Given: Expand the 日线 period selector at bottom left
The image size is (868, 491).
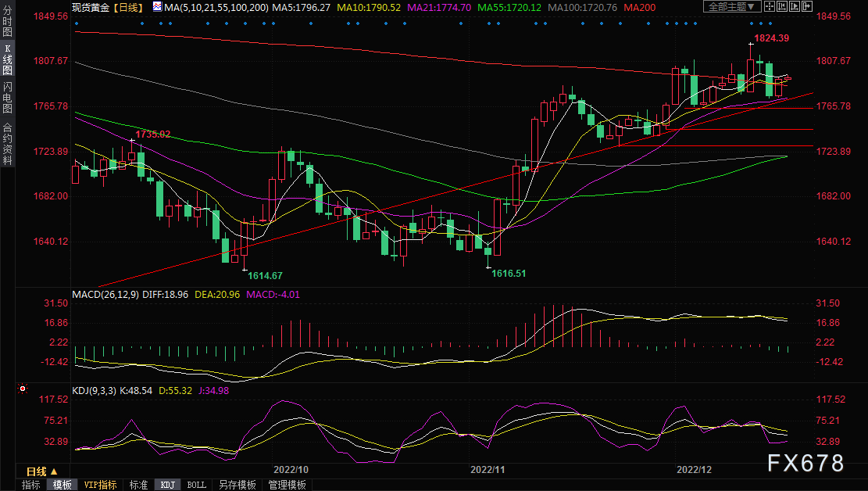Looking at the screenshot, I should 41,471.
